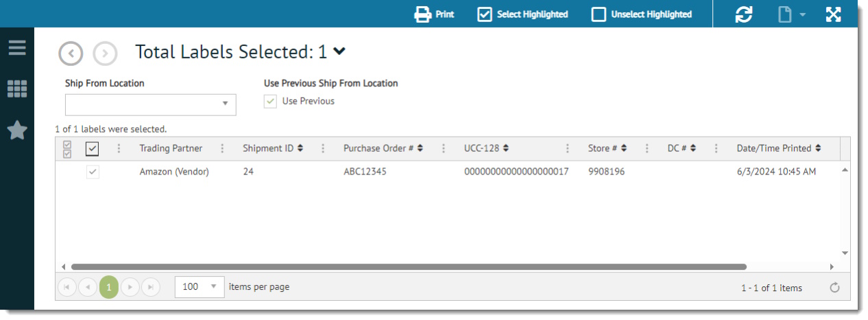Click Select Highlighted button
The height and width of the screenshot is (320, 868).
[522, 14]
